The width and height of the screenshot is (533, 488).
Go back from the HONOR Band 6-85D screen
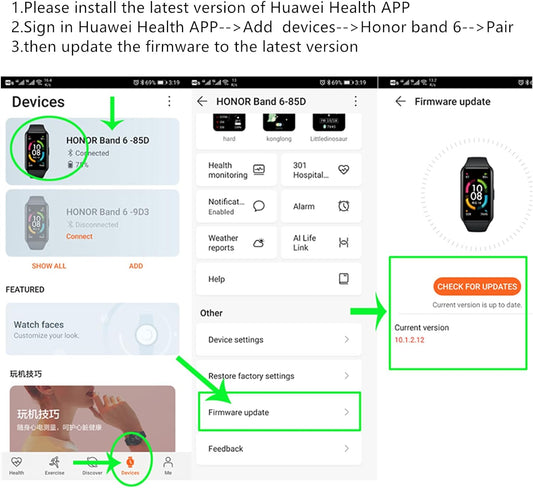click(x=202, y=101)
